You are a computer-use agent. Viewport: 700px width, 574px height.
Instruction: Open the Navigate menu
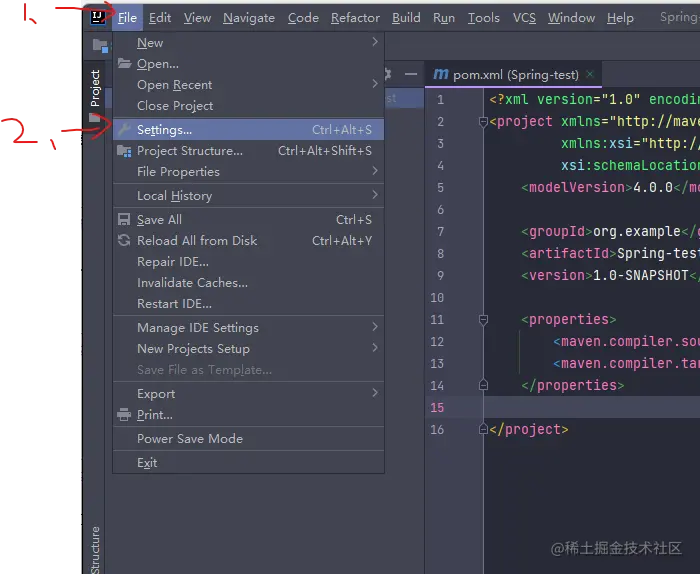(249, 18)
